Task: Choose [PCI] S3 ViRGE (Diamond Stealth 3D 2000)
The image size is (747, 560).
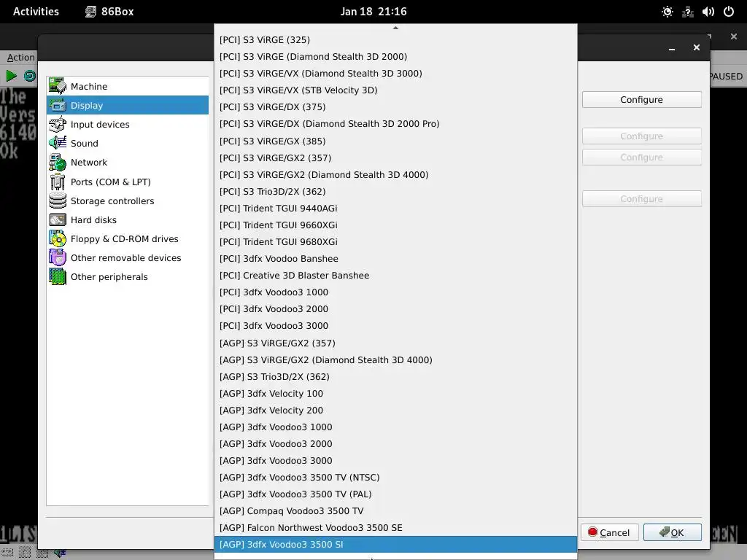Action: (395, 57)
